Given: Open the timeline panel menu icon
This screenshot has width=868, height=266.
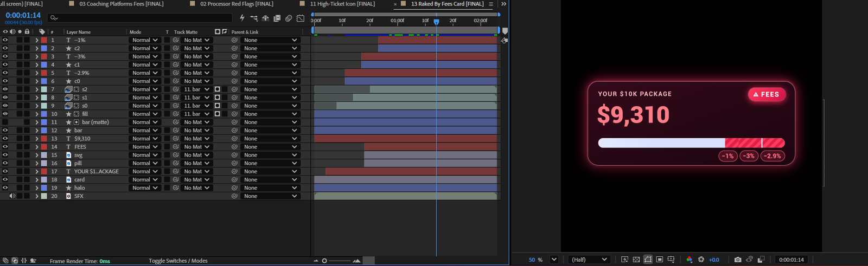Looking at the screenshot, I should pos(491,4).
